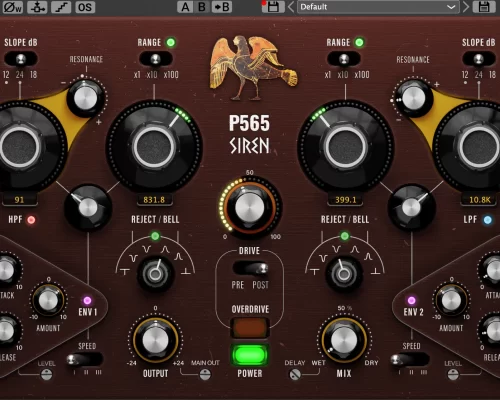Click the green POWER button
The width and height of the screenshot is (500, 400).
(250, 355)
